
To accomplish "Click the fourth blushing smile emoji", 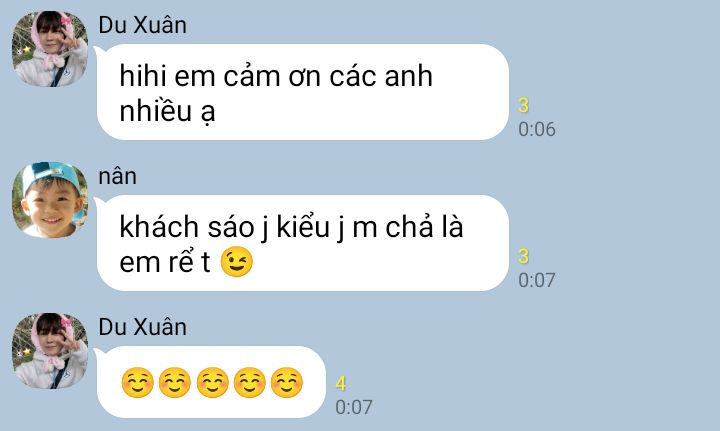I will pyautogui.click(x=249, y=382).
